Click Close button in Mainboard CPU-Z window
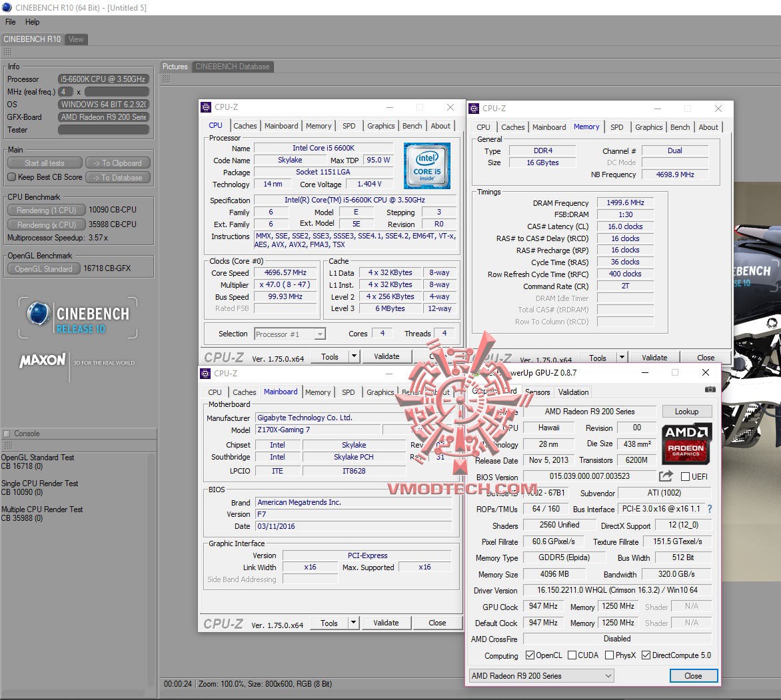The image size is (781, 700). click(x=437, y=622)
